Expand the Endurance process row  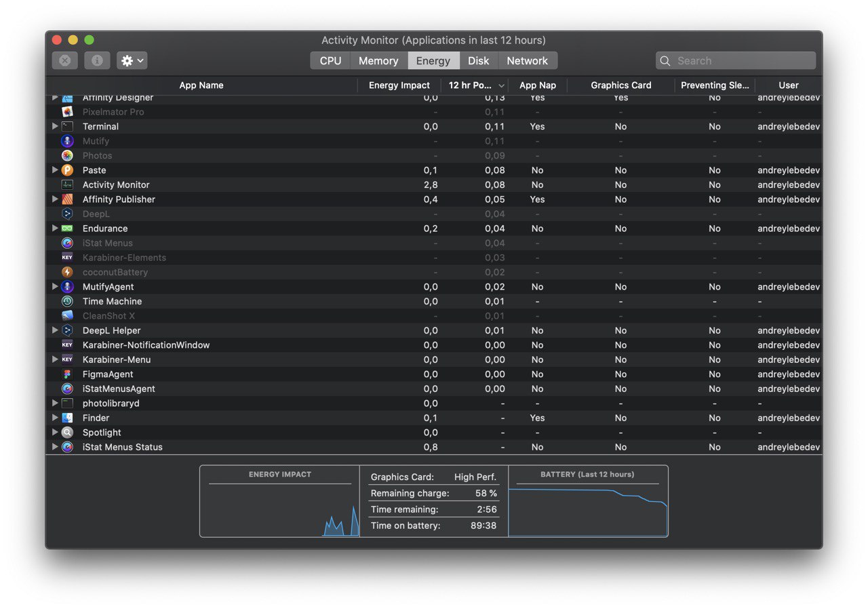55,229
